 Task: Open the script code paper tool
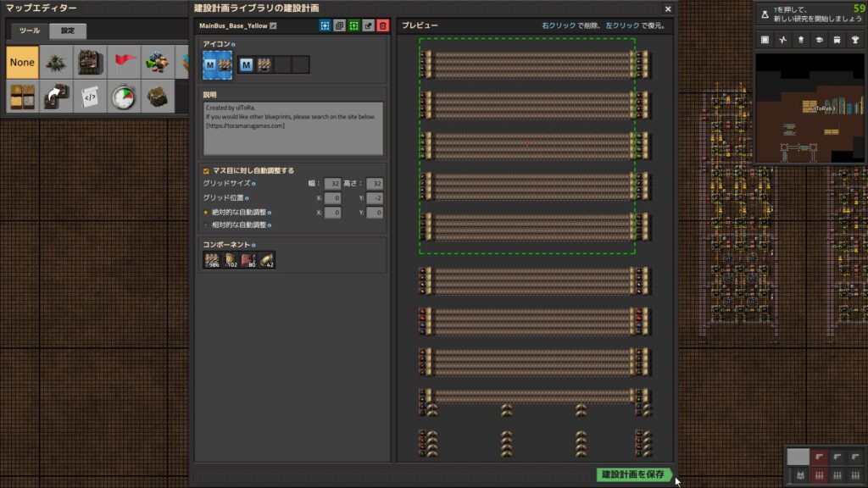(90, 97)
